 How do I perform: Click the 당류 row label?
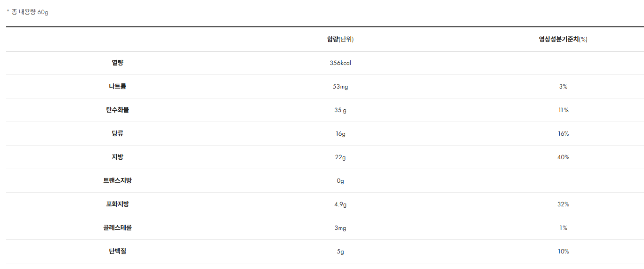[117, 133]
